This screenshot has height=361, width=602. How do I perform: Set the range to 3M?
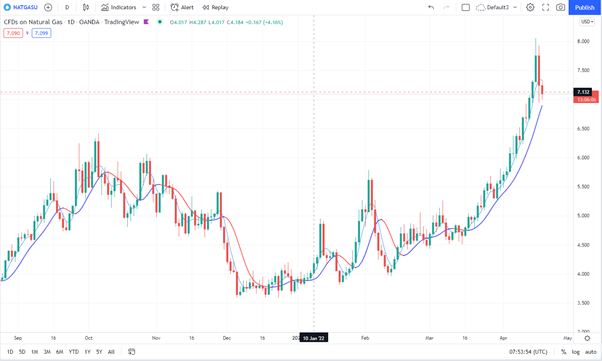47,352
